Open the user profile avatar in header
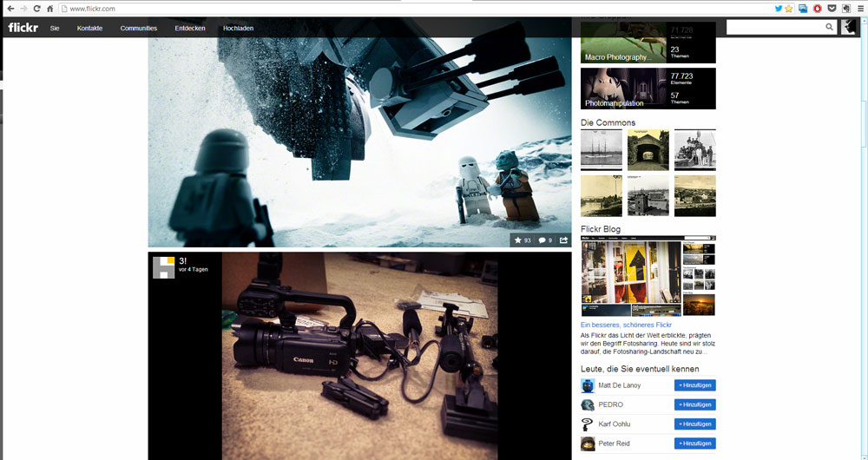868x460 pixels. coord(848,28)
